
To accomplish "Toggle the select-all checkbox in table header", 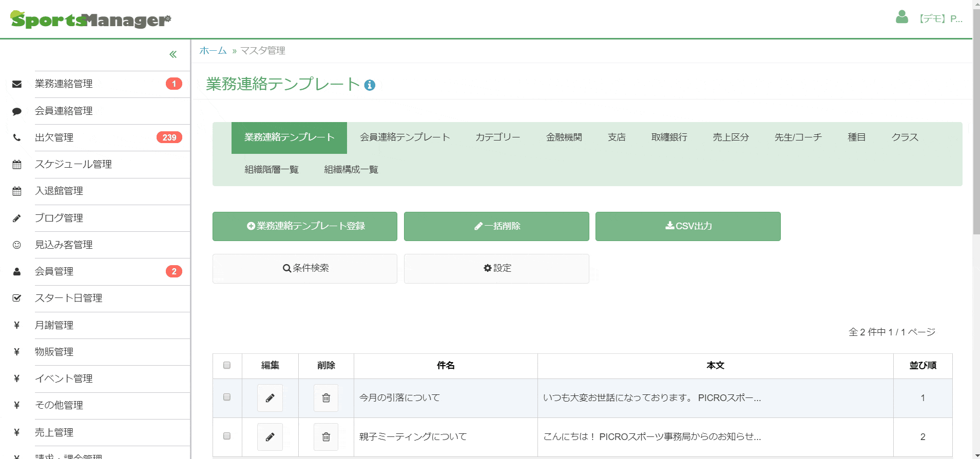I will [227, 365].
